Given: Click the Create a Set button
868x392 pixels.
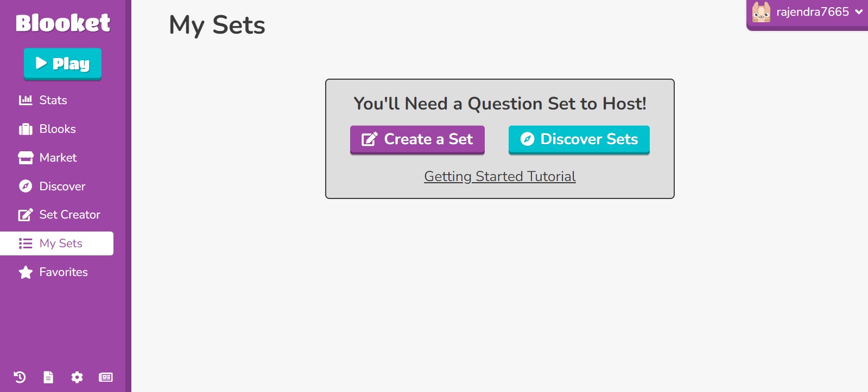Looking at the screenshot, I should click(417, 139).
